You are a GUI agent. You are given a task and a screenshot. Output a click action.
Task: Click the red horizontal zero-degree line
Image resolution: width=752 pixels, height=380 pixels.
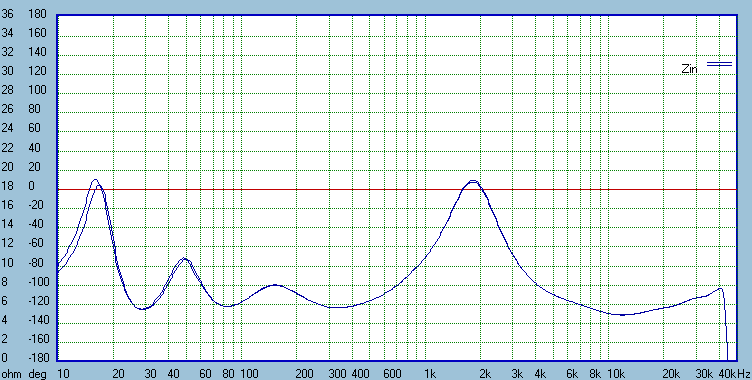(396, 190)
